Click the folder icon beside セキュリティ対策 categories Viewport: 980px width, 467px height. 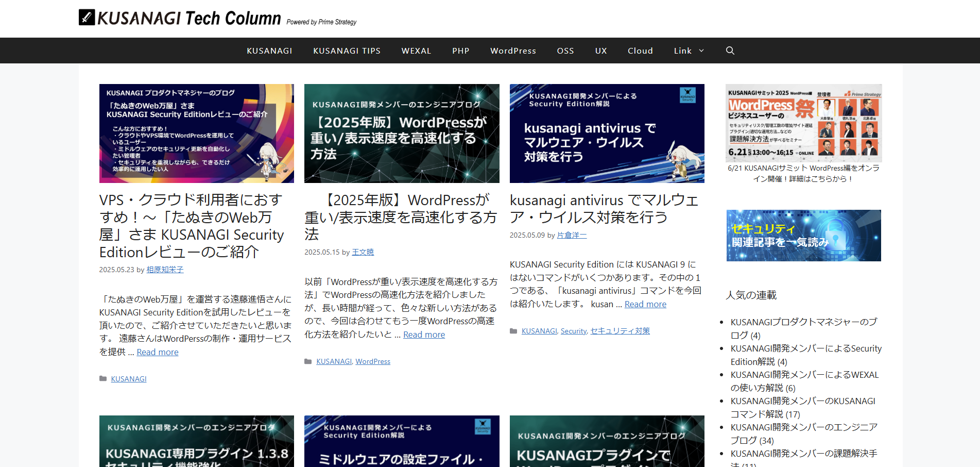(x=513, y=331)
